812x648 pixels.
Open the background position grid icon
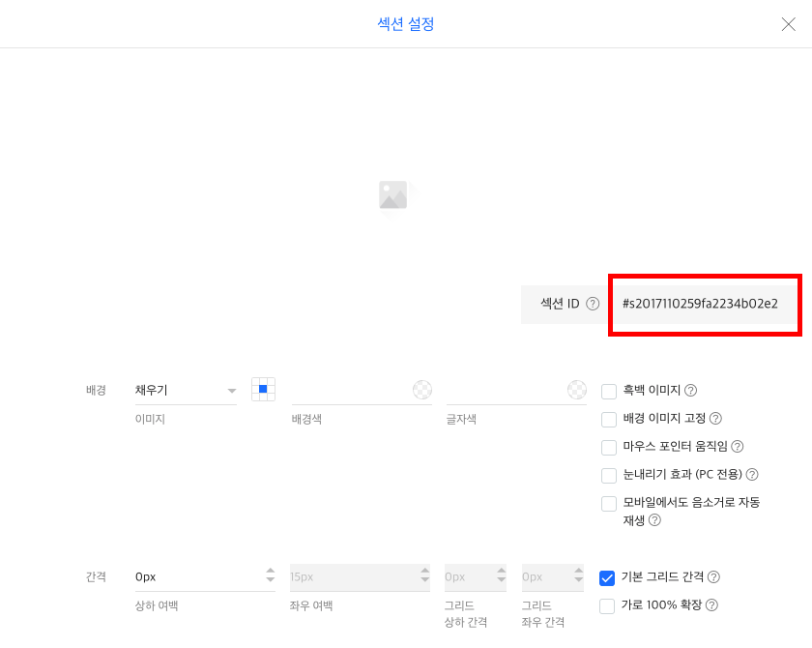[263, 390]
